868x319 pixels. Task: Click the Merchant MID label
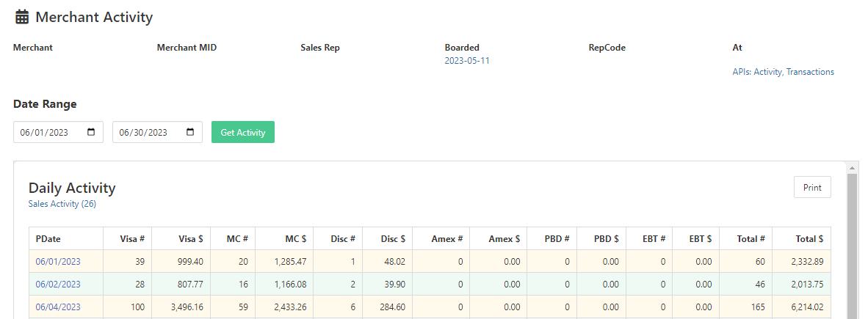point(187,48)
